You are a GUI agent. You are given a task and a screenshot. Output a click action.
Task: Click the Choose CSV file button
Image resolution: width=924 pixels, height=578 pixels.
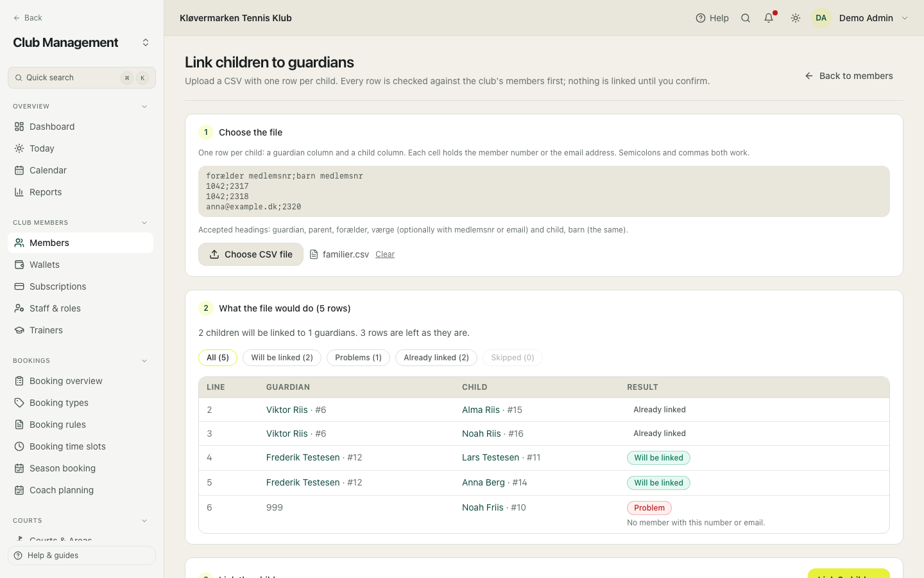coord(251,254)
